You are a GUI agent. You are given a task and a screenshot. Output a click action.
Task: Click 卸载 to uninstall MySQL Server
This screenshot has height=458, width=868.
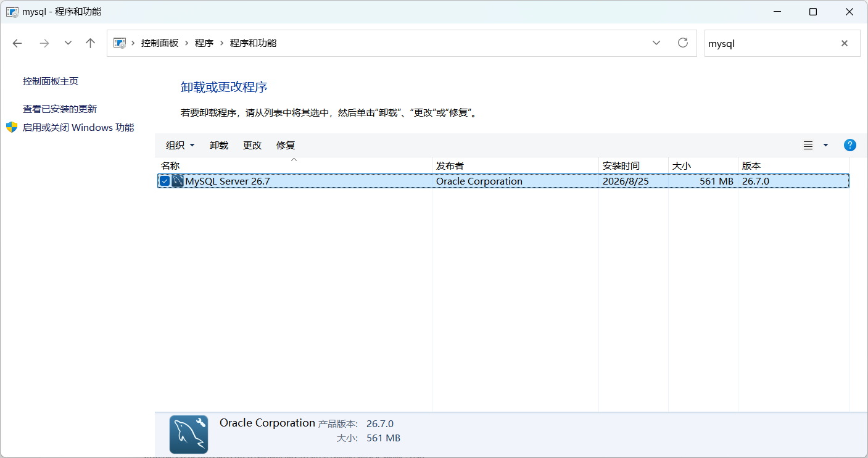point(219,145)
